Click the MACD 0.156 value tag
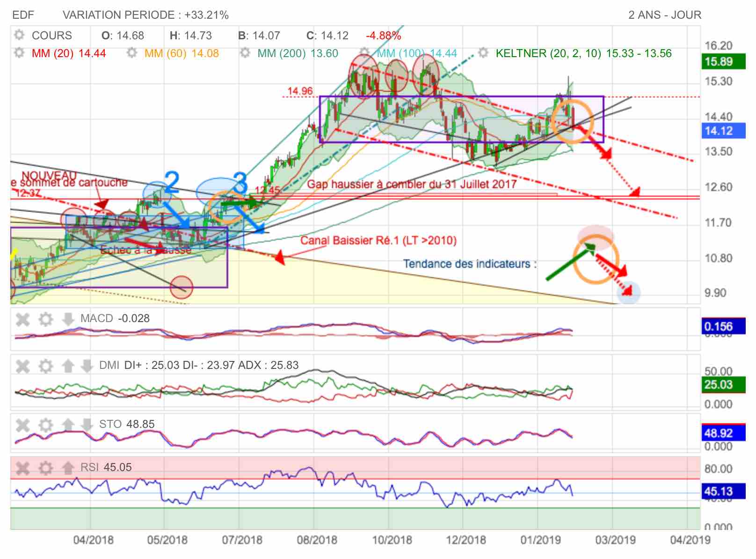 tap(724, 326)
